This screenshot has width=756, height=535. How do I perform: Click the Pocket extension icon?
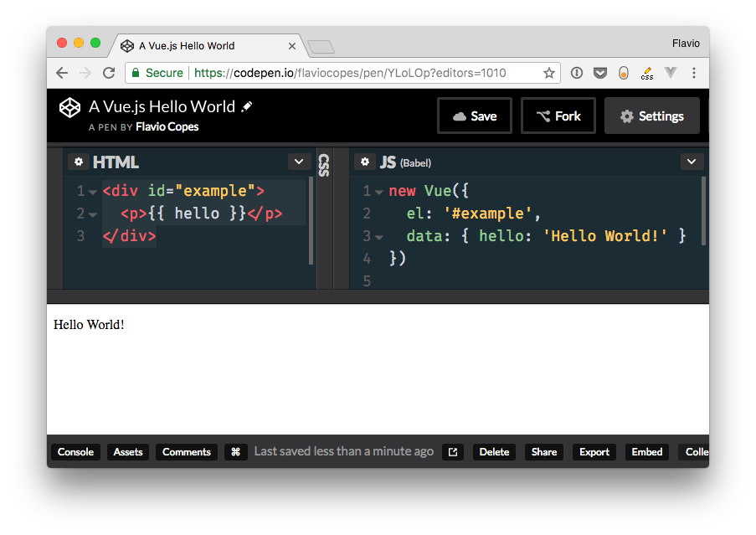pyautogui.click(x=600, y=73)
